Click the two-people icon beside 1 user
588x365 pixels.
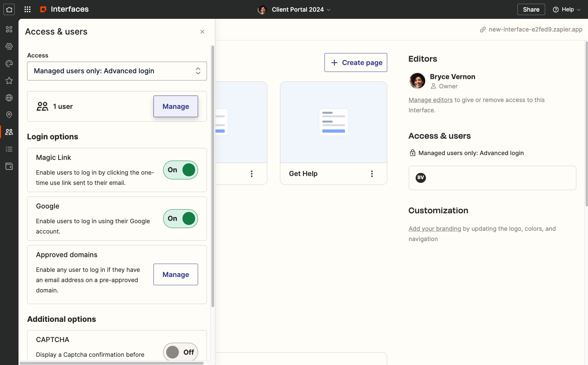(42, 106)
